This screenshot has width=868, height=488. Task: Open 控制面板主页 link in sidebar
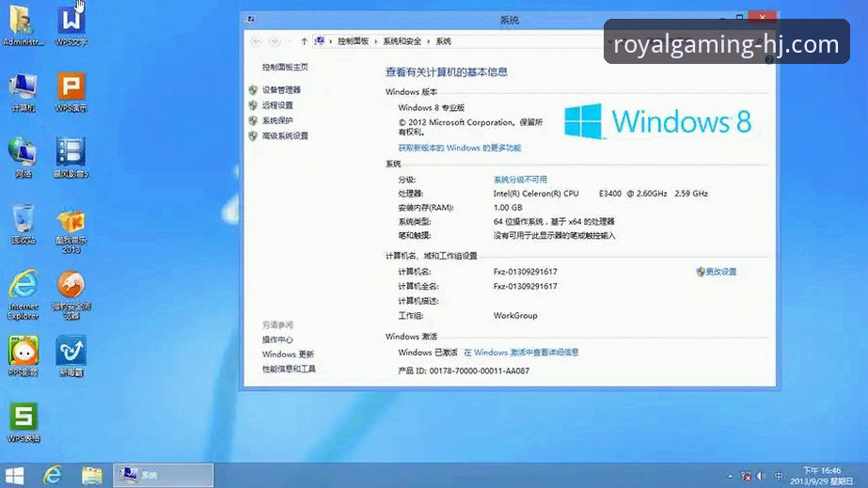[285, 67]
